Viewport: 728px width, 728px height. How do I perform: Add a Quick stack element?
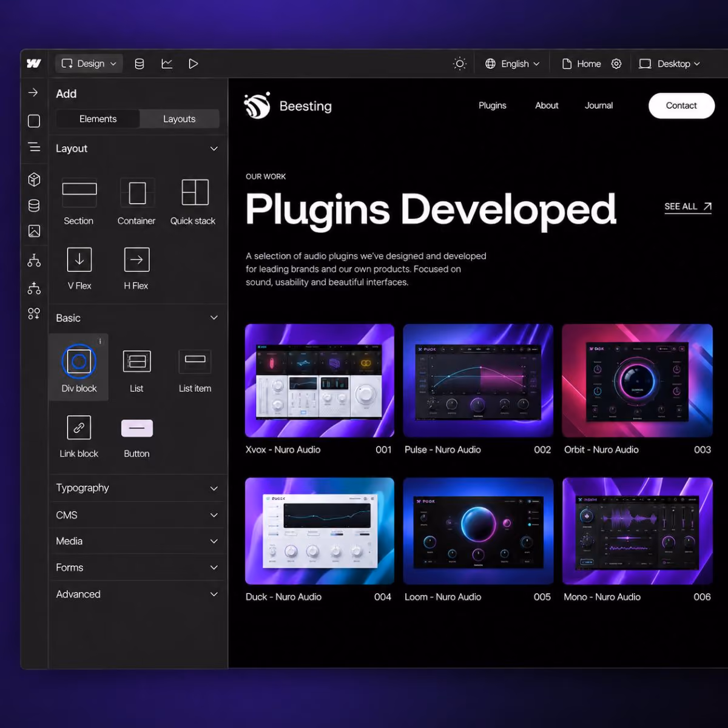[x=193, y=202]
